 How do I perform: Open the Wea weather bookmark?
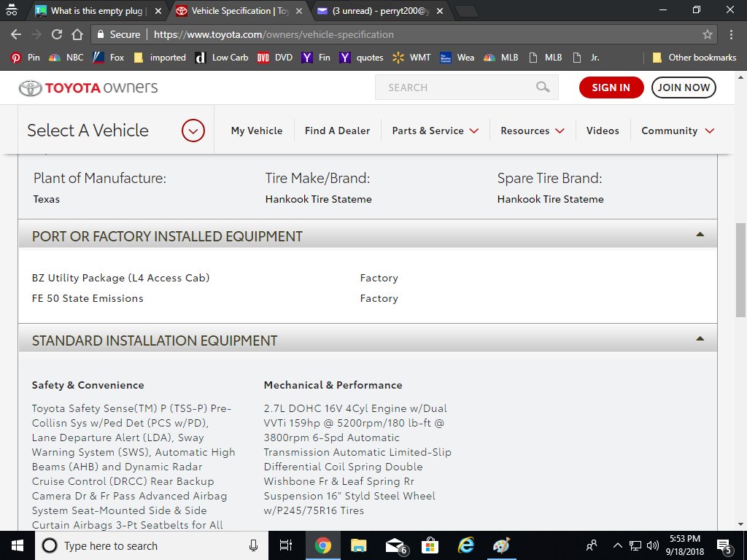click(x=457, y=58)
